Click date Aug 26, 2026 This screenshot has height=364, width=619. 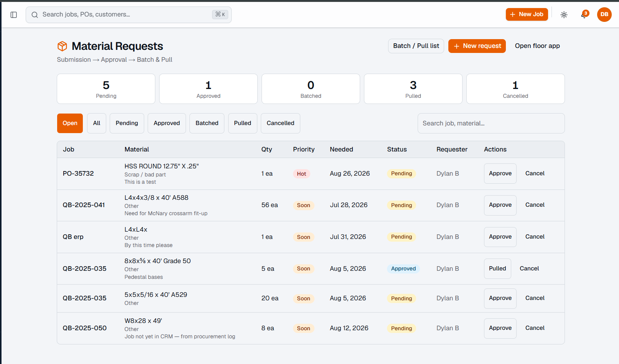coord(350,173)
